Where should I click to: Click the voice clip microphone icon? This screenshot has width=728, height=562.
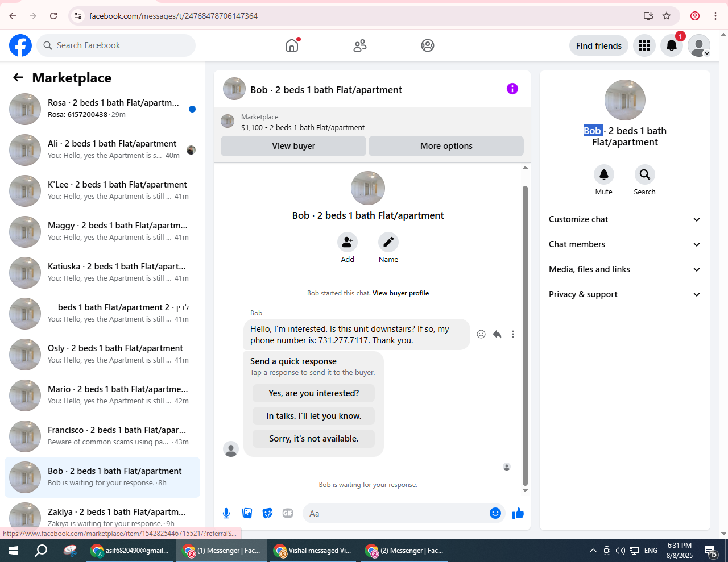tap(226, 514)
